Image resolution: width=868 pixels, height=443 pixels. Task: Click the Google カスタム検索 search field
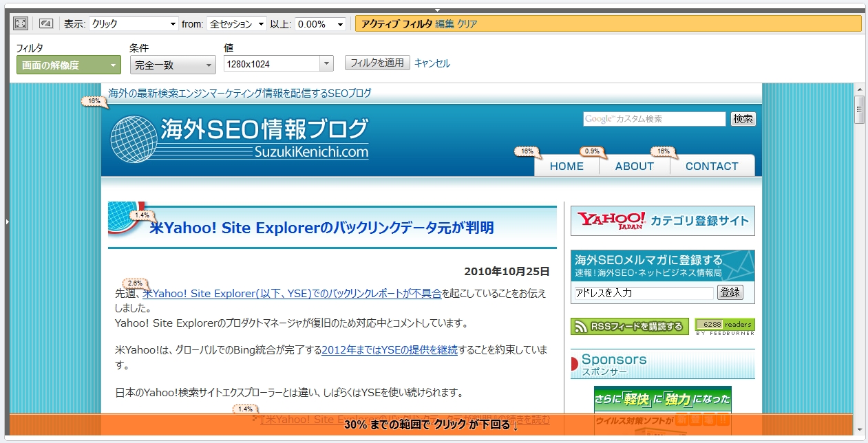pos(655,119)
